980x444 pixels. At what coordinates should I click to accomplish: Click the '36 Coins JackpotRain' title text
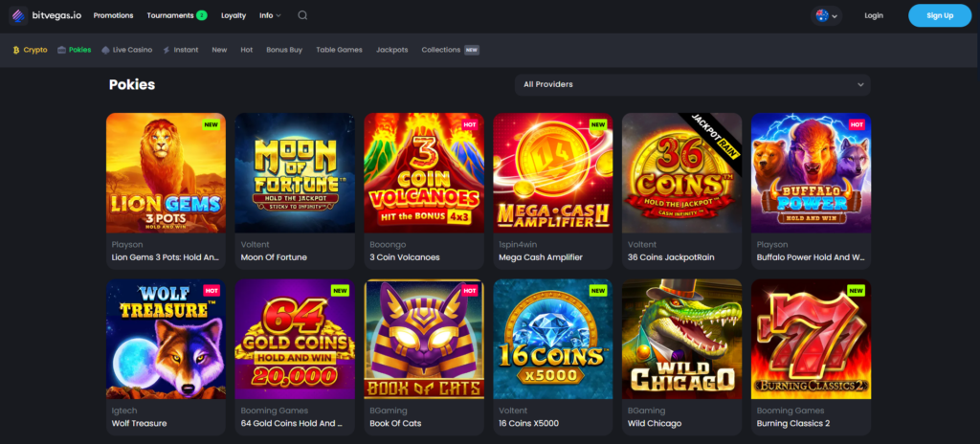click(671, 257)
